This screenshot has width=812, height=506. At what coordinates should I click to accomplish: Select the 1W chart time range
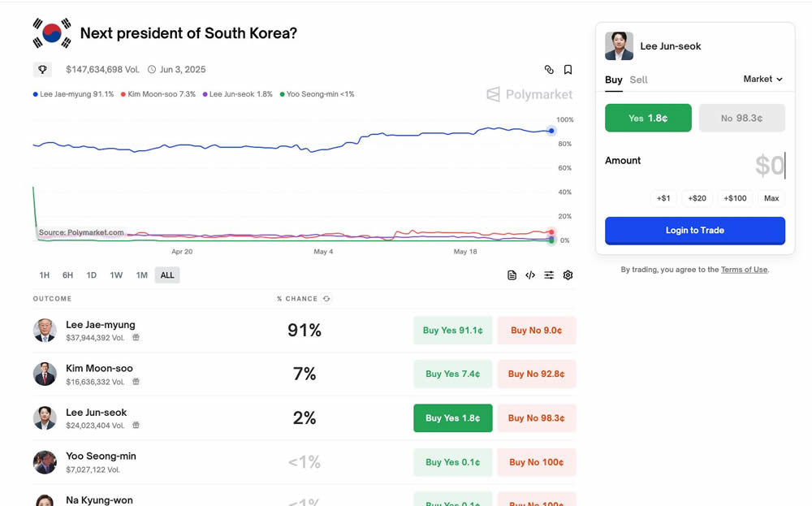coord(116,275)
